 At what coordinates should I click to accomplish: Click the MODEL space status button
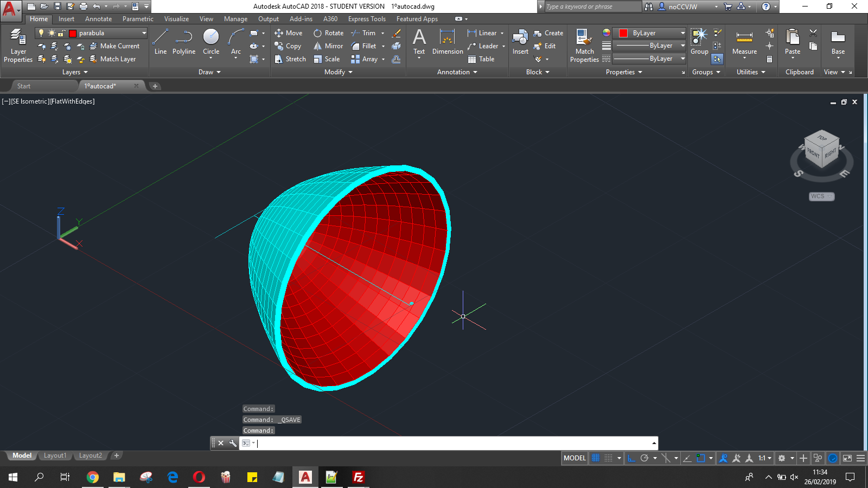pyautogui.click(x=575, y=458)
